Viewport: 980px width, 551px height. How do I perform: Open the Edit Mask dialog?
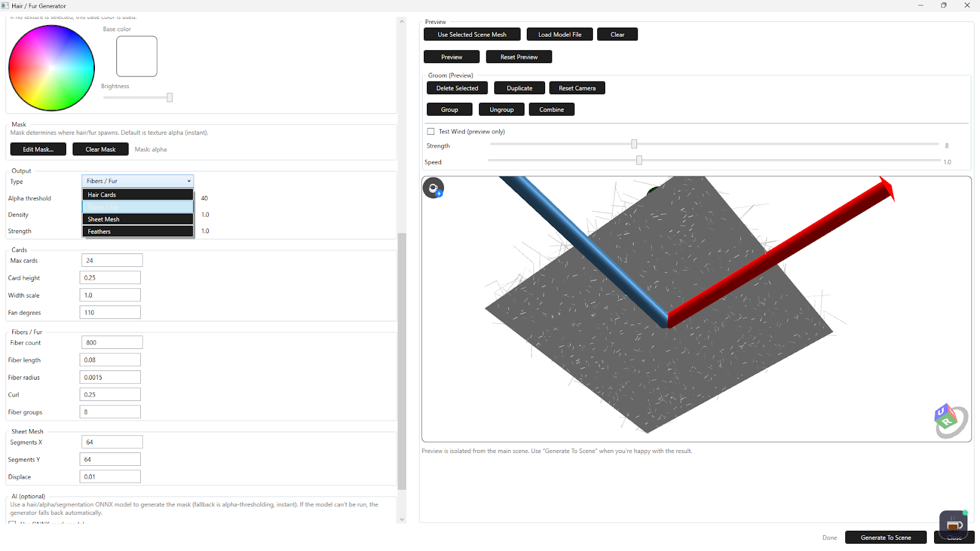[38, 149]
